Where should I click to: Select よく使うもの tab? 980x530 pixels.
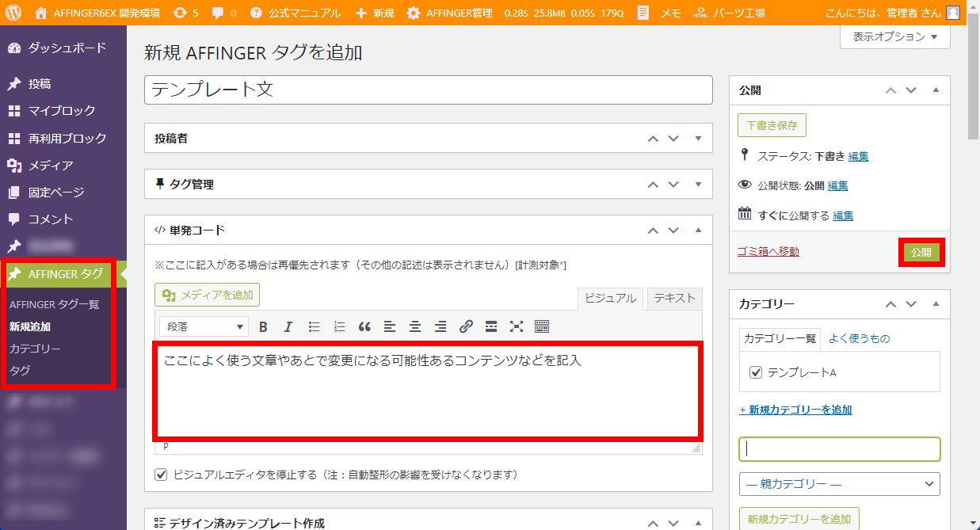[x=859, y=338]
